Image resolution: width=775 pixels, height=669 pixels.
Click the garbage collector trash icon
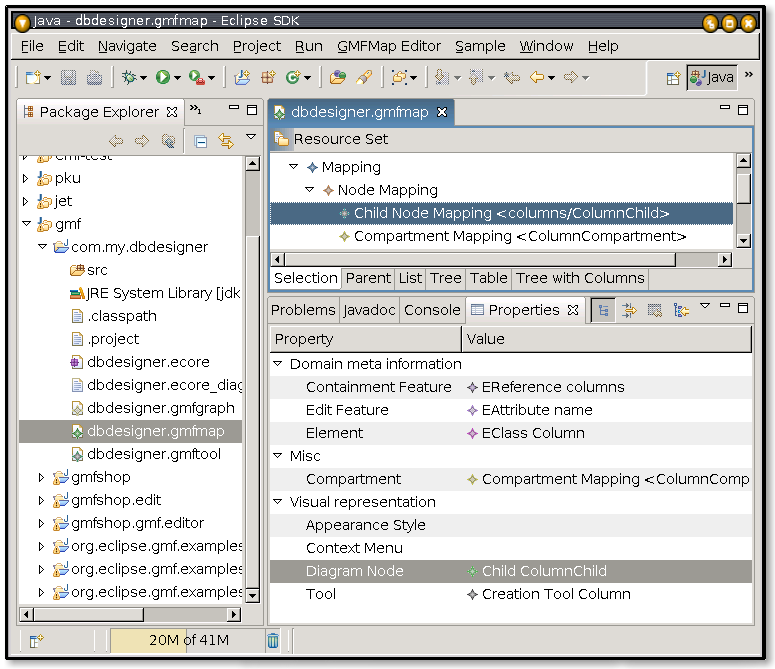pos(272,640)
